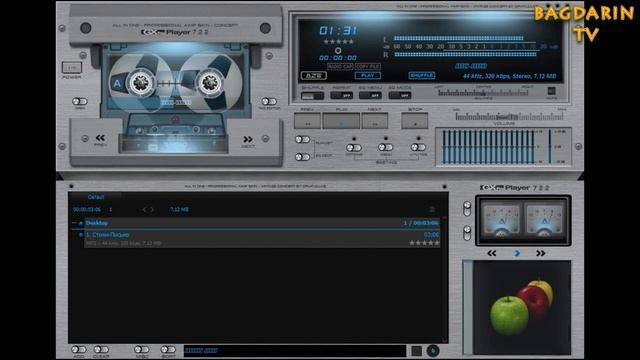Flip the MENU settings switch
640x360 pixels.
coord(385,147)
